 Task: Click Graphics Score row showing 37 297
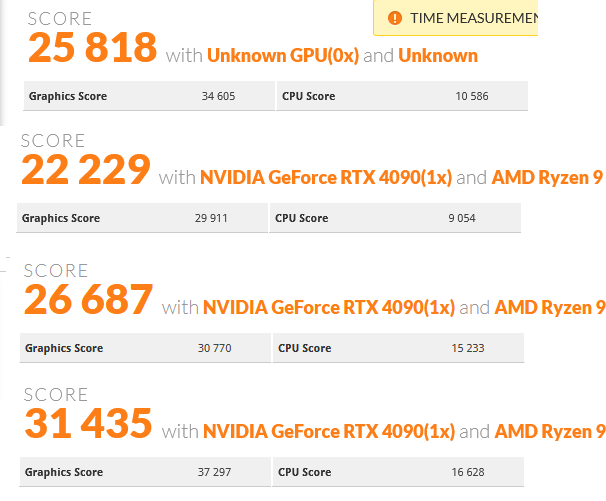pyautogui.click(x=145, y=472)
